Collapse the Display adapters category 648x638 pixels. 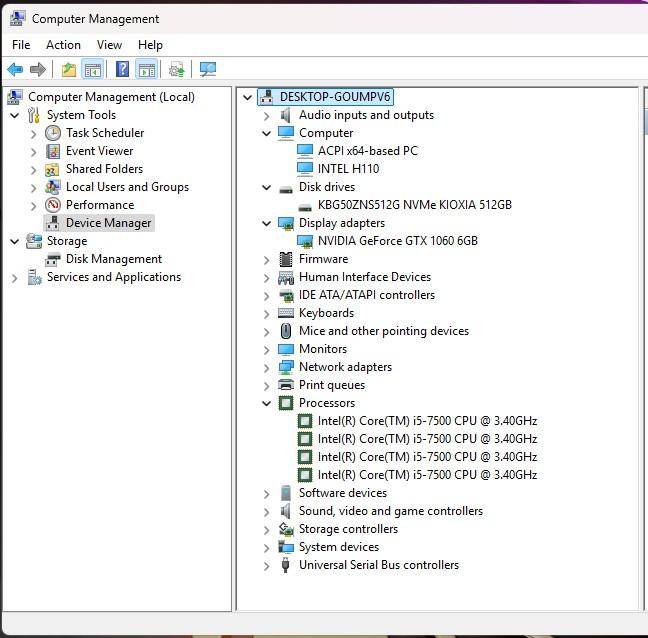pos(267,223)
